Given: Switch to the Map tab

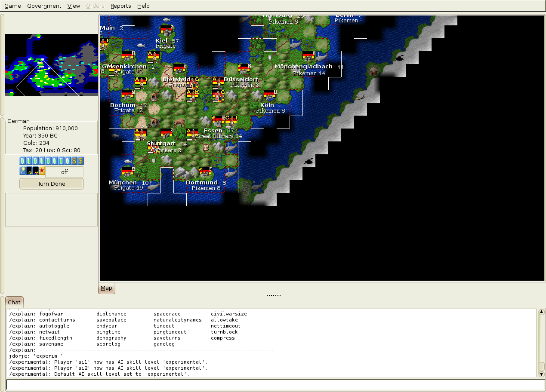Looking at the screenshot, I should click(106, 288).
